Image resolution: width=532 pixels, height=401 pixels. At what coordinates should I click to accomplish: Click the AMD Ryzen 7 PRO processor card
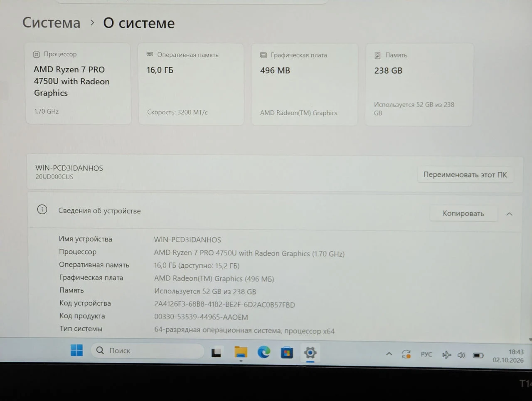click(x=79, y=84)
